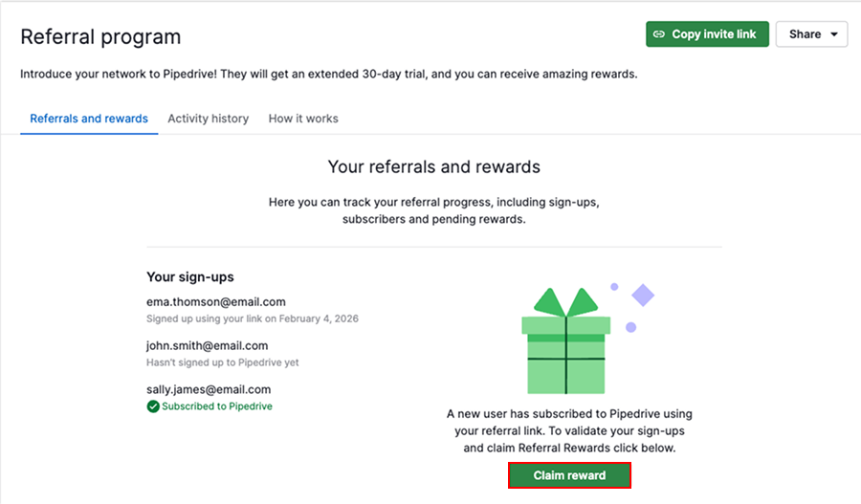Click the green gift box illustration
861x504 pixels.
point(565,344)
